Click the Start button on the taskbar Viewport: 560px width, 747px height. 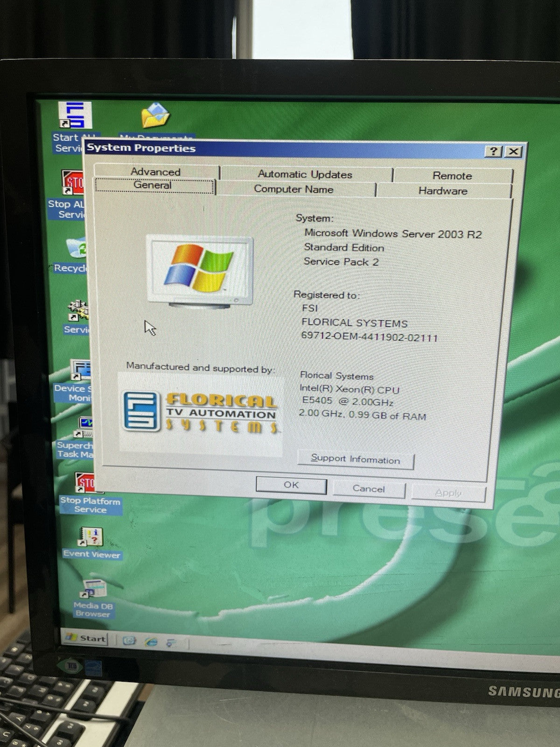click(x=85, y=638)
